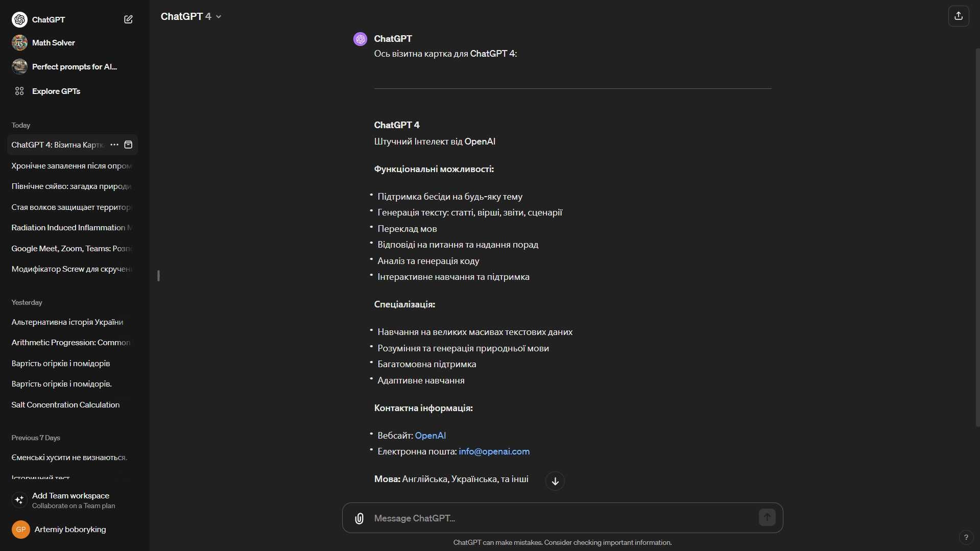The image size is (980, 551).
Task: Click the GP user avatar
Action: coord(21,530)
